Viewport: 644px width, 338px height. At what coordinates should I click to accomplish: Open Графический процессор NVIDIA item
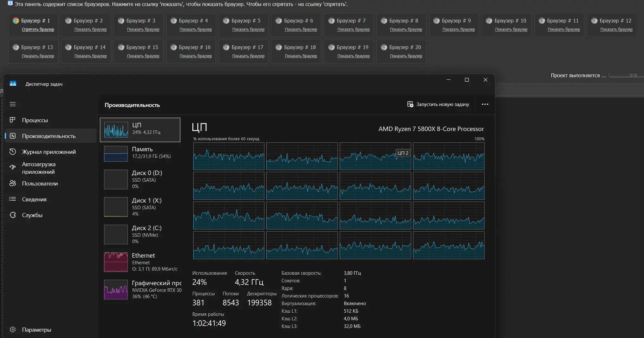point(140,289)
